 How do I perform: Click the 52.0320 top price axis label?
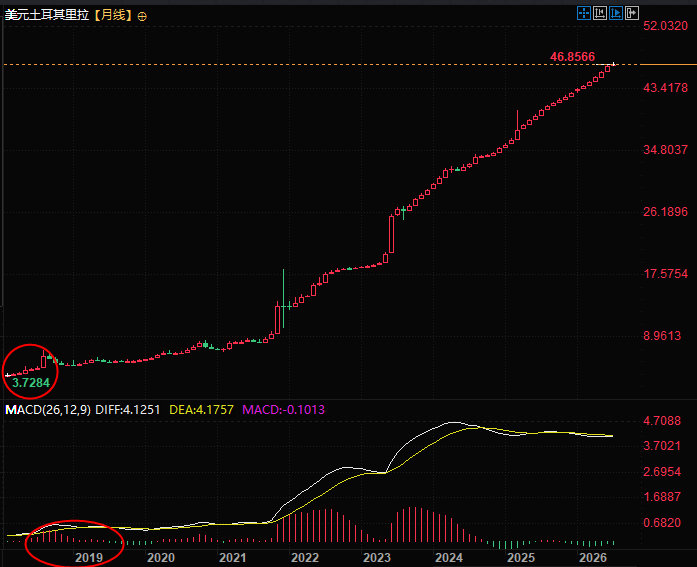point(665,26)
